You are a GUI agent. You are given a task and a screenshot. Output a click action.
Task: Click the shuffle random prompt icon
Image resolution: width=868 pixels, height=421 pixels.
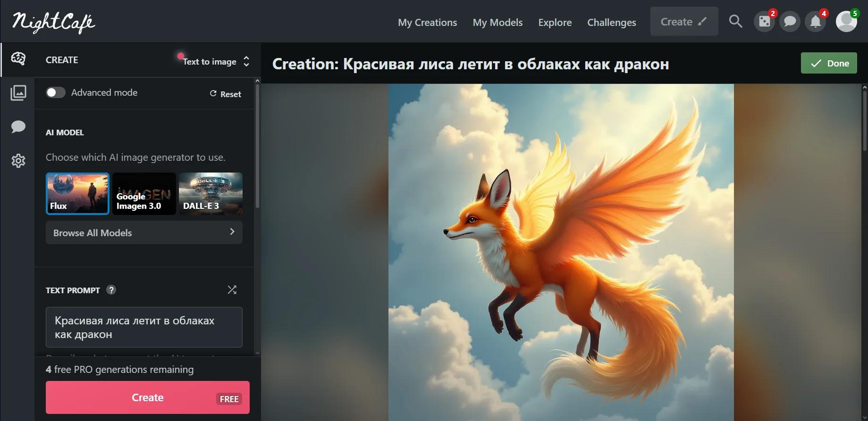[232, 290]
